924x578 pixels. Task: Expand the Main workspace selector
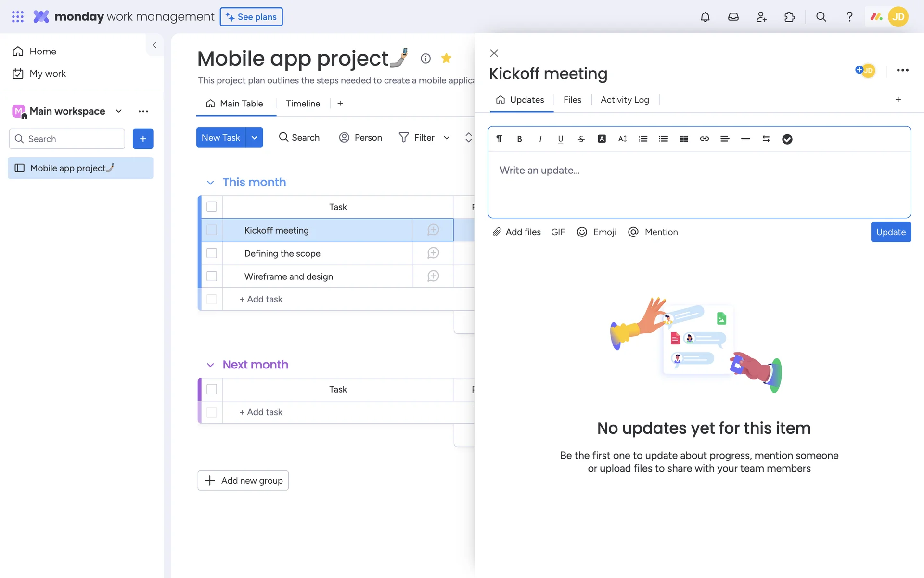(x=119, y=111)
